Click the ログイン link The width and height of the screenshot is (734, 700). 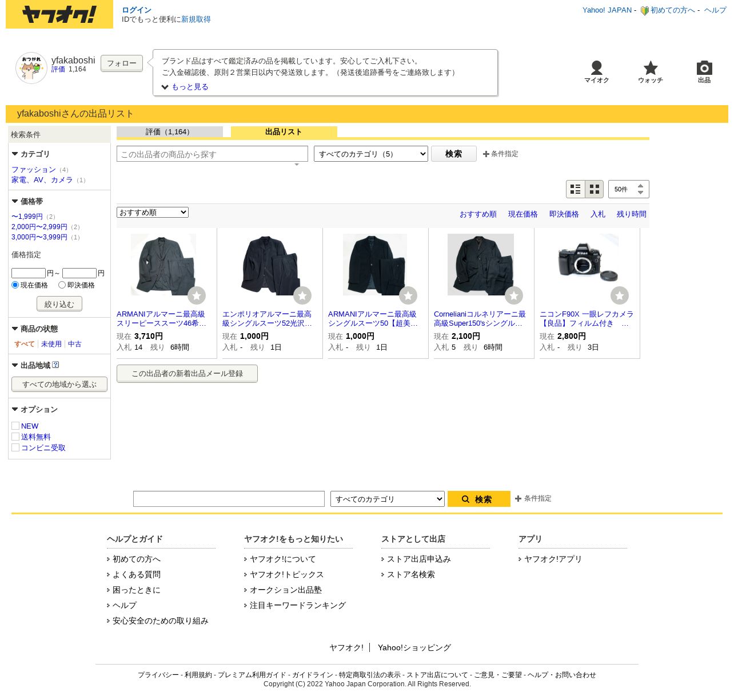tap(137, 10)
